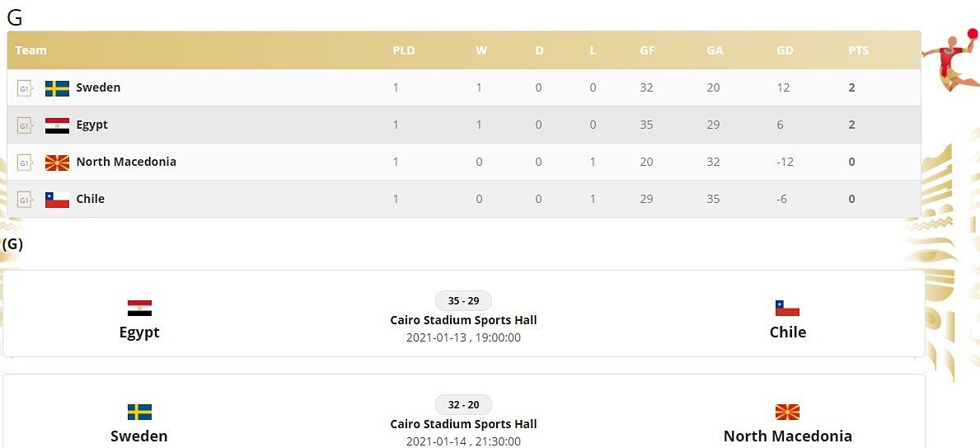This screenshot has height=448, width=980.
Task: Click North Macedonia flag in standings table
Action: pos(57,163)
